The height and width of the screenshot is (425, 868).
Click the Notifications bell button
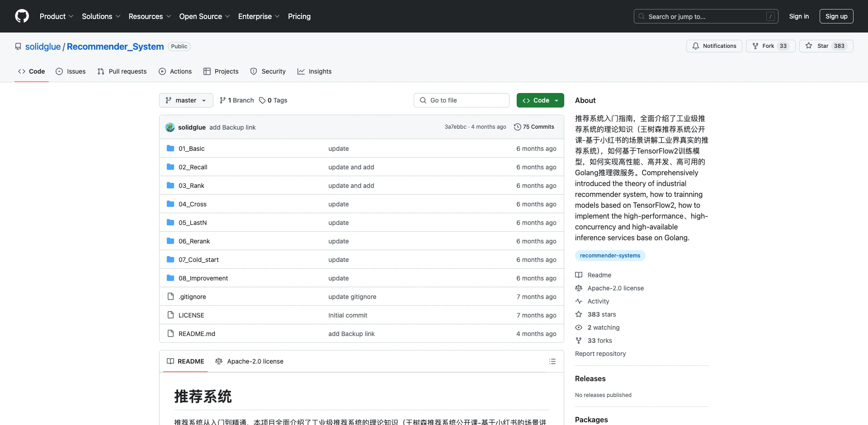(x=714, y=46)
